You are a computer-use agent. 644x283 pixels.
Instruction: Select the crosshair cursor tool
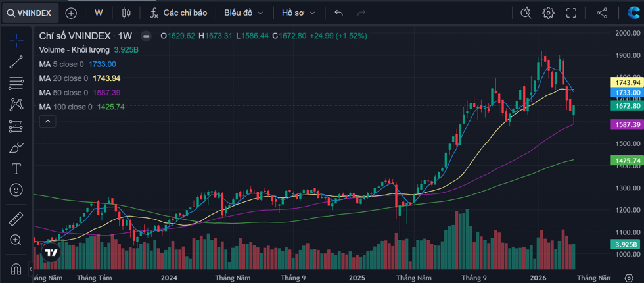pos(16,40)
